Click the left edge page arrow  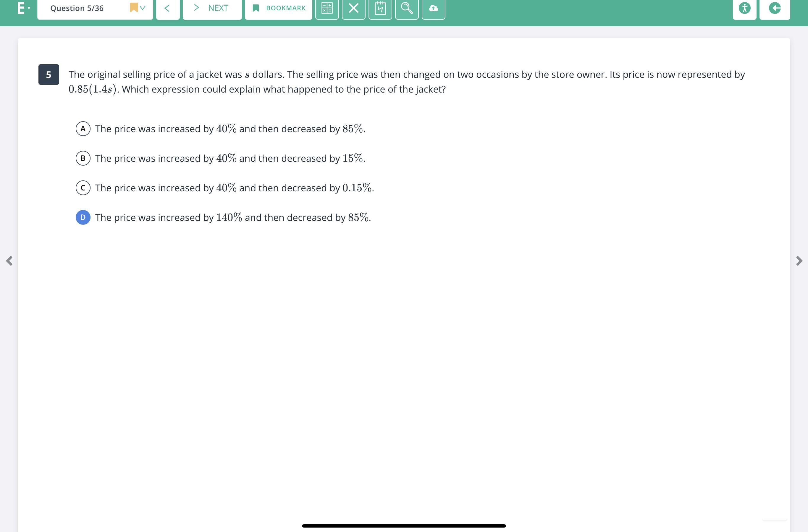coord(9,261)
